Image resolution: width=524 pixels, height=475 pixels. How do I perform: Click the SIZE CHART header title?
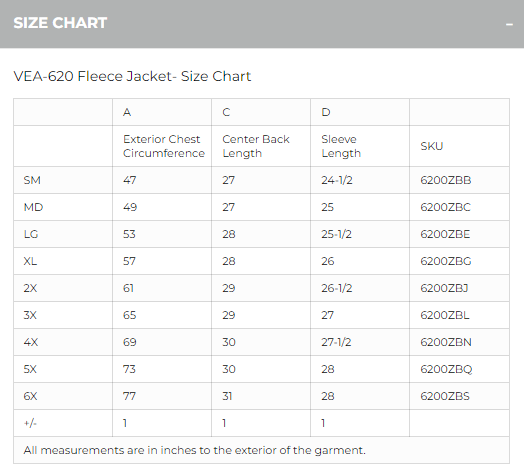point(60,23)
